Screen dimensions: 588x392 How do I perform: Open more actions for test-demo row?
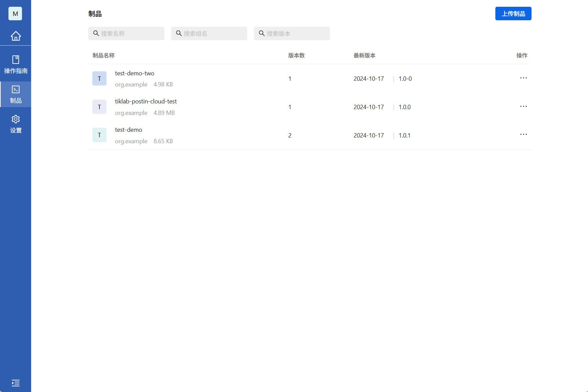pyautogui.click(x=523, y=134)
